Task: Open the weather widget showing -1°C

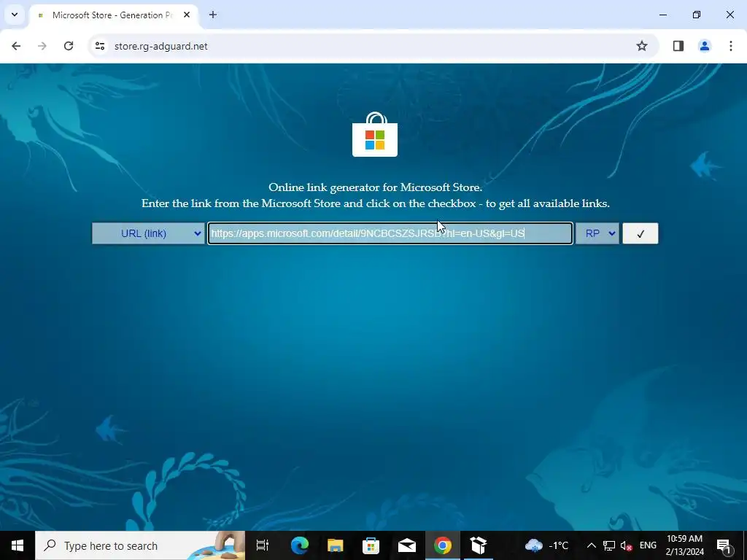Action: point(546,545)
